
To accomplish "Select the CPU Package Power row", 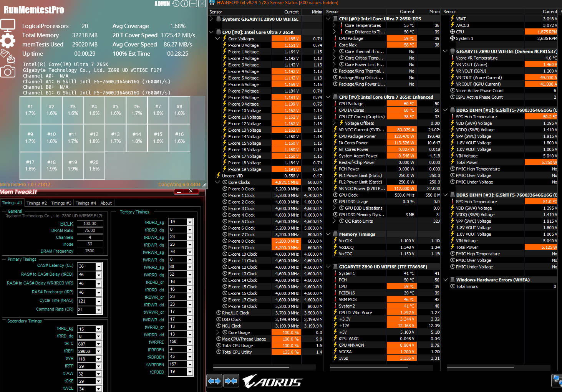I will pos(383,136).
